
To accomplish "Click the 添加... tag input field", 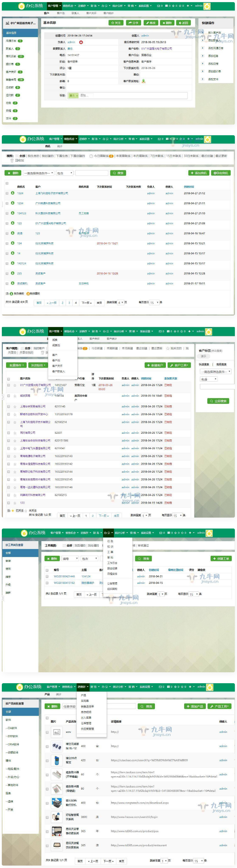I will click(84, 95).
